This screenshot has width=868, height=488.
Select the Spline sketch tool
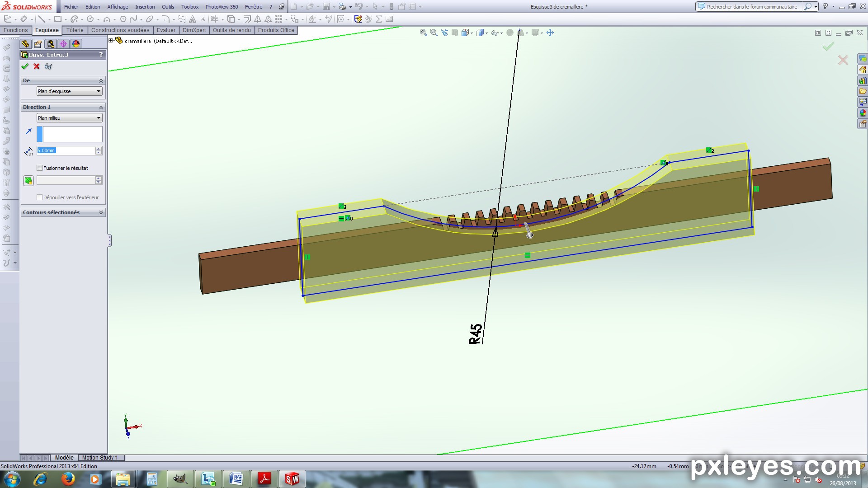coord(133,19)
